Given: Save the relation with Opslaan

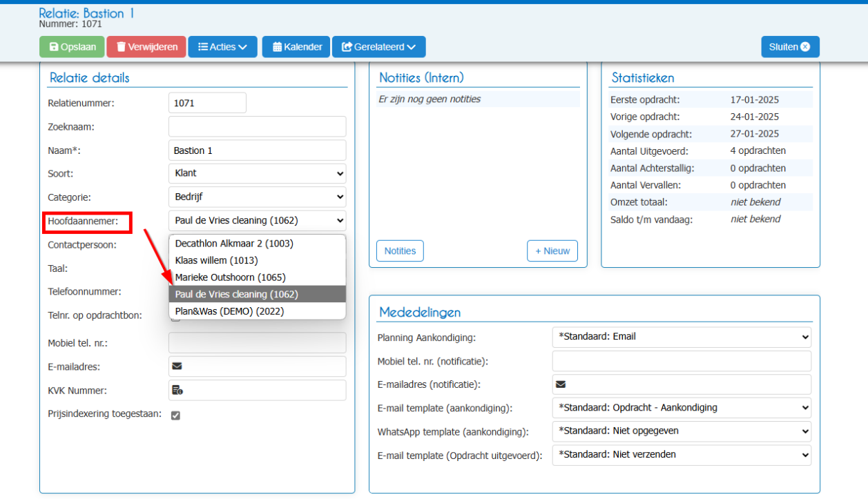Looking at the screenshot, I should (x=73, y=47).
